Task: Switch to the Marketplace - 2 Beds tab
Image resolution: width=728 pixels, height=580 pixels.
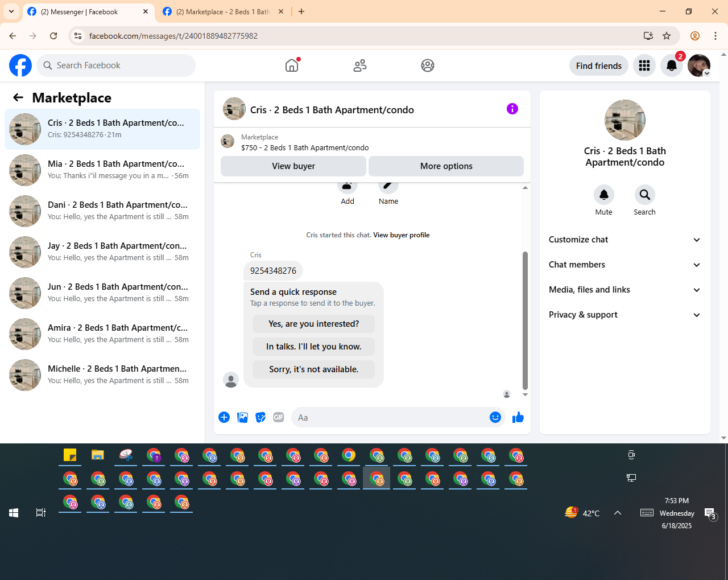Action: pyautogui.click(x=223, y=11)
